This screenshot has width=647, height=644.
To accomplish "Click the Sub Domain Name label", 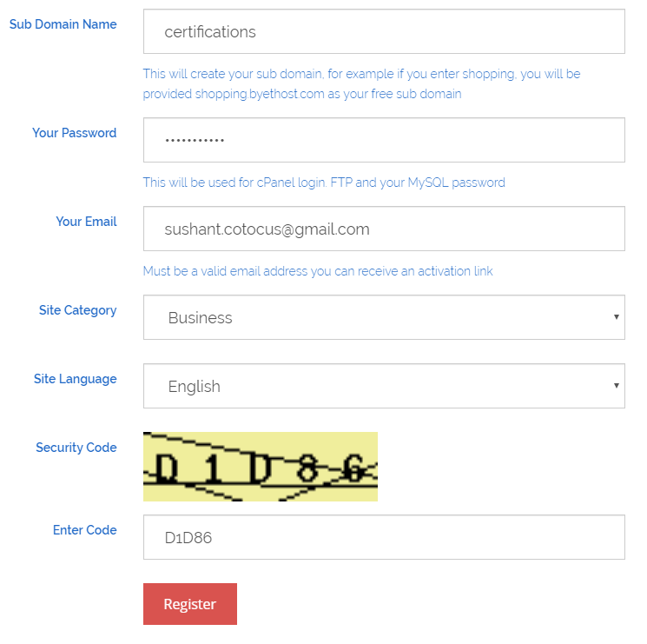I will click(x=63, y=24).
